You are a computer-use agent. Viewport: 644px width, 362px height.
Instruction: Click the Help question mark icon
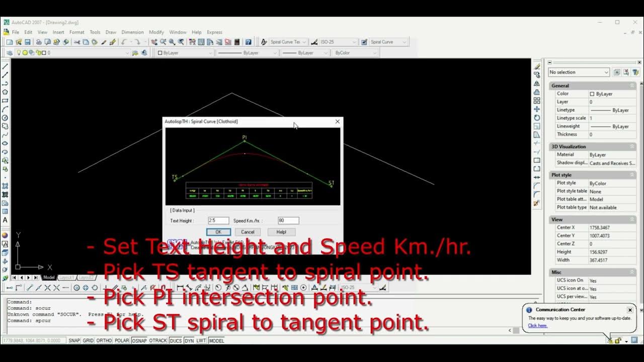pyautogui.click(x=248, y=42)
